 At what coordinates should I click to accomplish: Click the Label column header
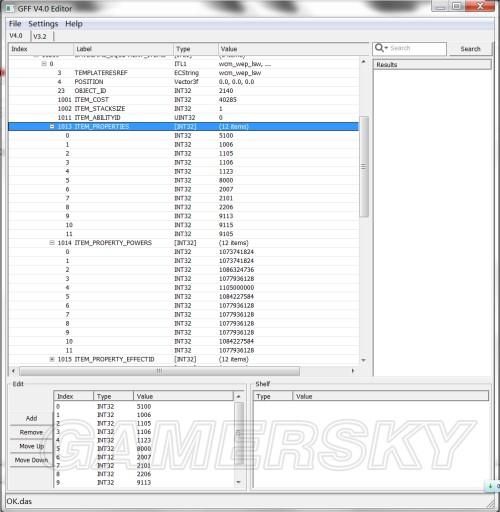tap(123, 49)
